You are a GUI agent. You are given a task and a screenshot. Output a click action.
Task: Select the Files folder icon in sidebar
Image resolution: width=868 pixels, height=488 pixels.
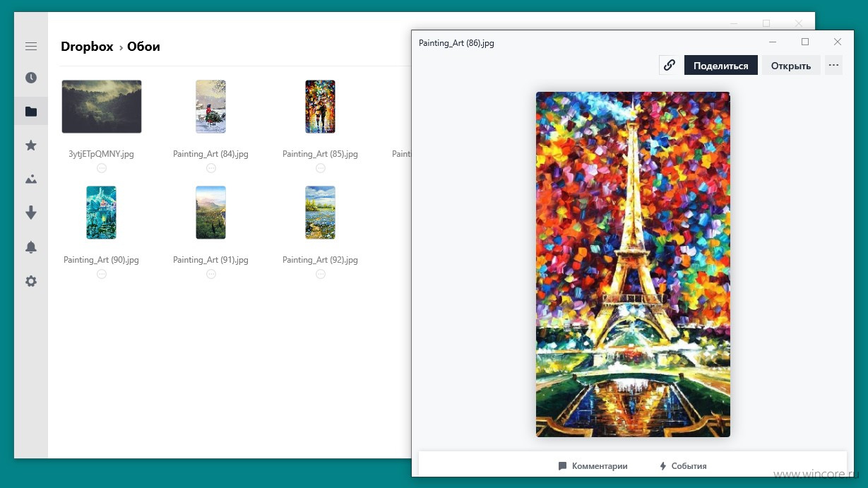click(31, 112)
